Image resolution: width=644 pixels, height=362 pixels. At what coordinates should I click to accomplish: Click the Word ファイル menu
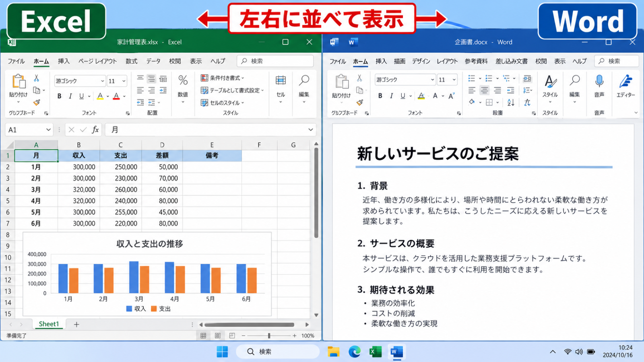[x=338, y=61]
